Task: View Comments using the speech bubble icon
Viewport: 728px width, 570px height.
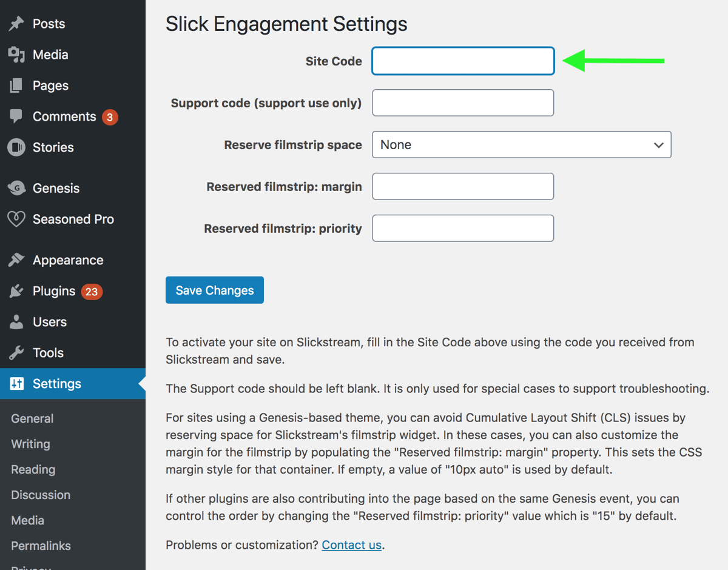Action: coord(16,116)
